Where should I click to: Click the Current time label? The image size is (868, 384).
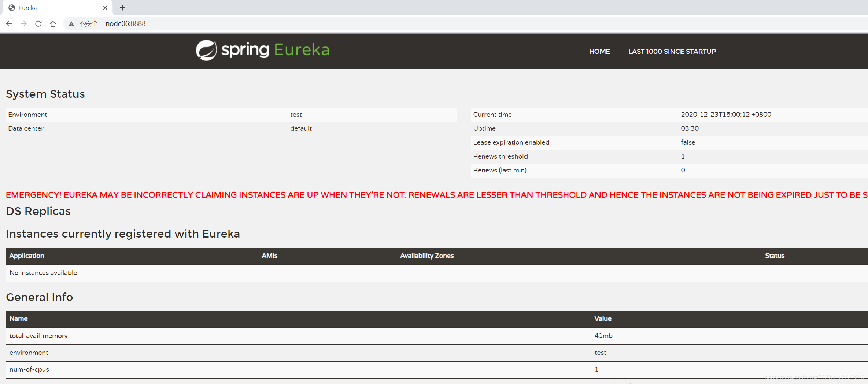(x=492, y=115)
